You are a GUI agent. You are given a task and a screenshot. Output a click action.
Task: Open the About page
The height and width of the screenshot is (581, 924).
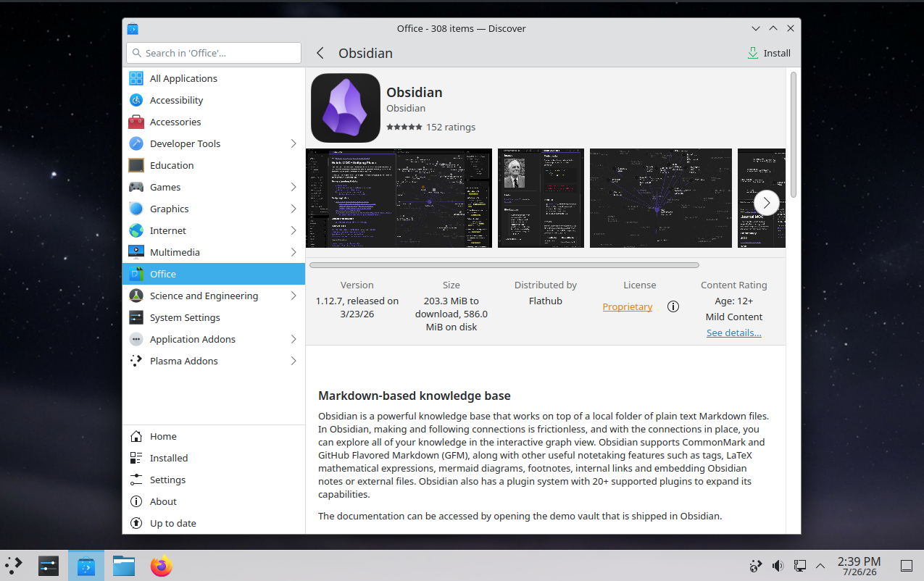tap(214, 501)
